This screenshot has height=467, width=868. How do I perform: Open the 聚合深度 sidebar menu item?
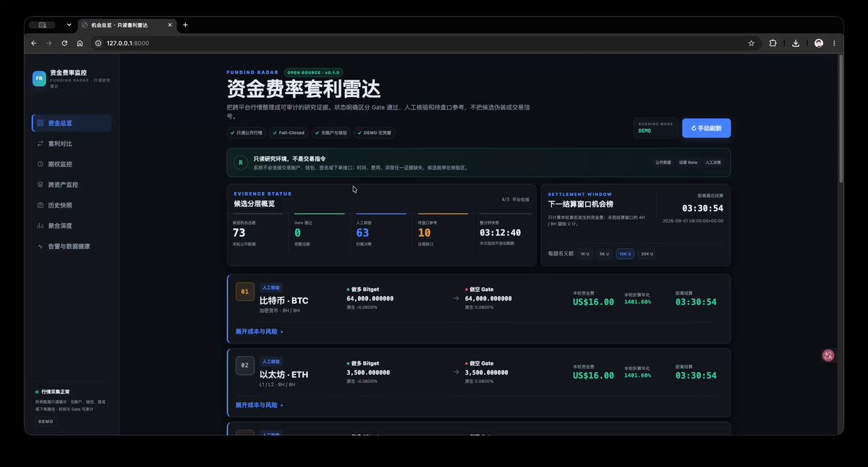(72, 226)
